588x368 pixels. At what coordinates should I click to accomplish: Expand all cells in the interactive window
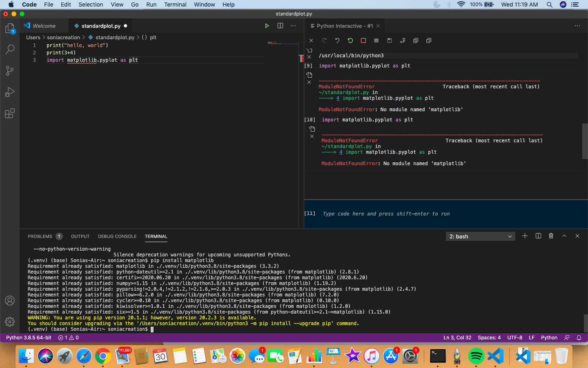coord(415,40)
